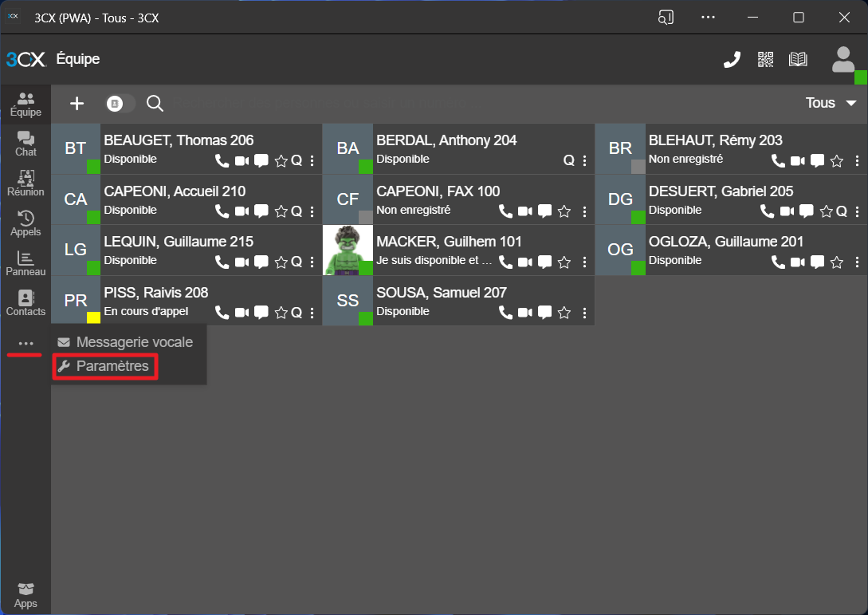Click the BT initials avatar tile
868x615 pixels.
click(76, 148)
